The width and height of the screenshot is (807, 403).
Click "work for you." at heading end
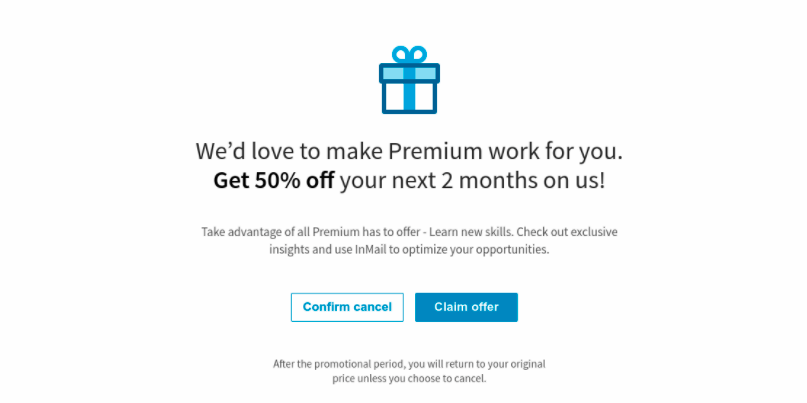click(556, 151)
